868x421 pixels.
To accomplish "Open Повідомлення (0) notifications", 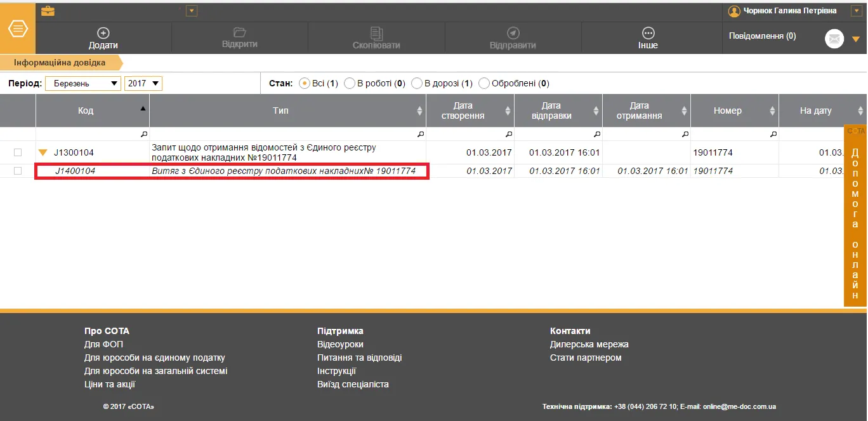I will pos(762,36).
